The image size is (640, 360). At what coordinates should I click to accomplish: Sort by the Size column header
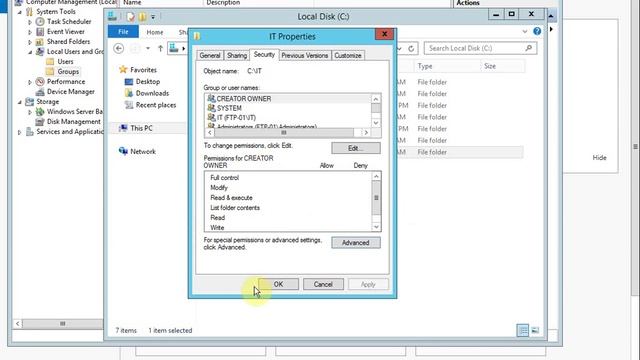pyautogui.click(x=502, y=66)
